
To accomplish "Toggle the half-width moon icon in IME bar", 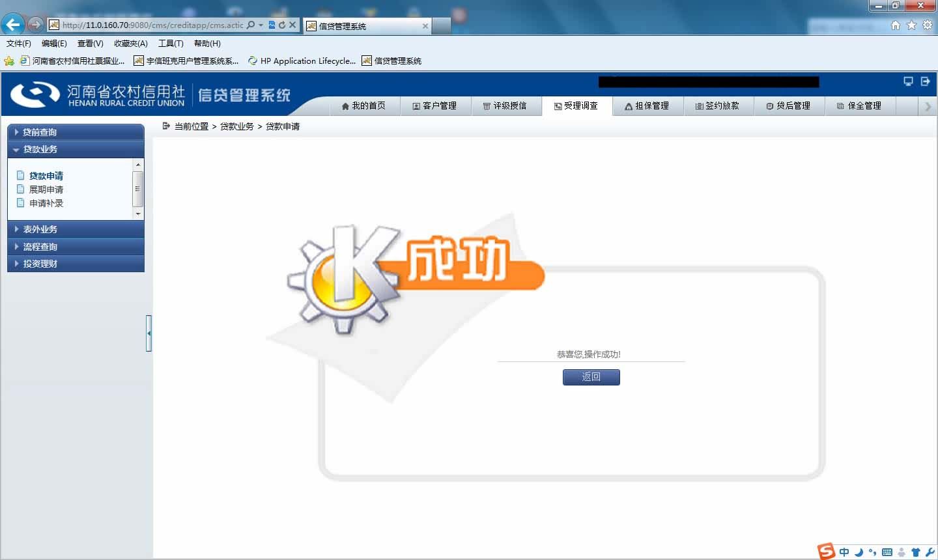I will [859, 552].
